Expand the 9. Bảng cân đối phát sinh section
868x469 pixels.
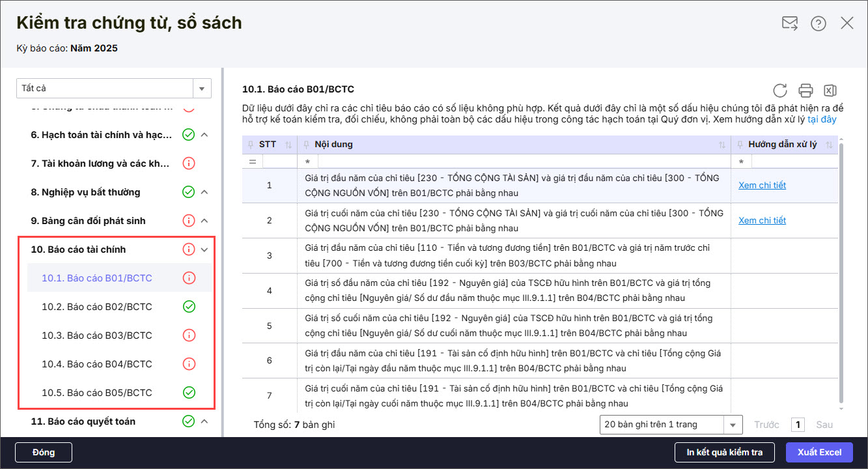coord(204,221)
